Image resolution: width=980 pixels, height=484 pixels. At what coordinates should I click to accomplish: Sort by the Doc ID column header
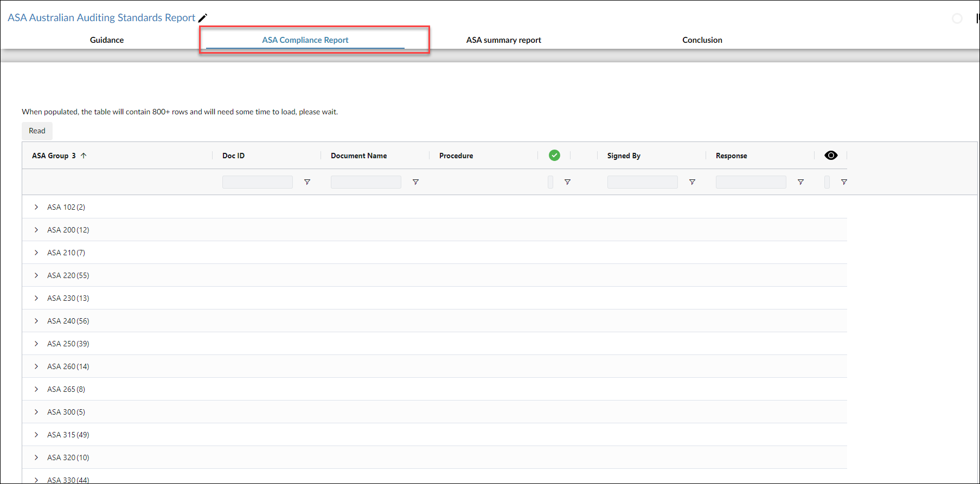pyautogui.click(x=233, y=156)
